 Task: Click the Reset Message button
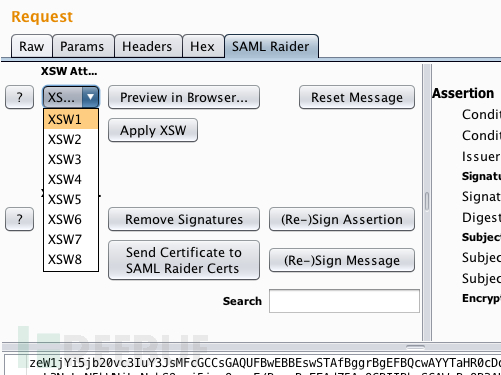pos(357,97)
